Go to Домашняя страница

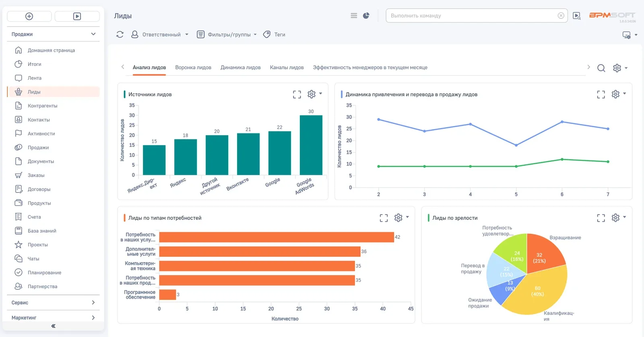click(x=53, y=50)
